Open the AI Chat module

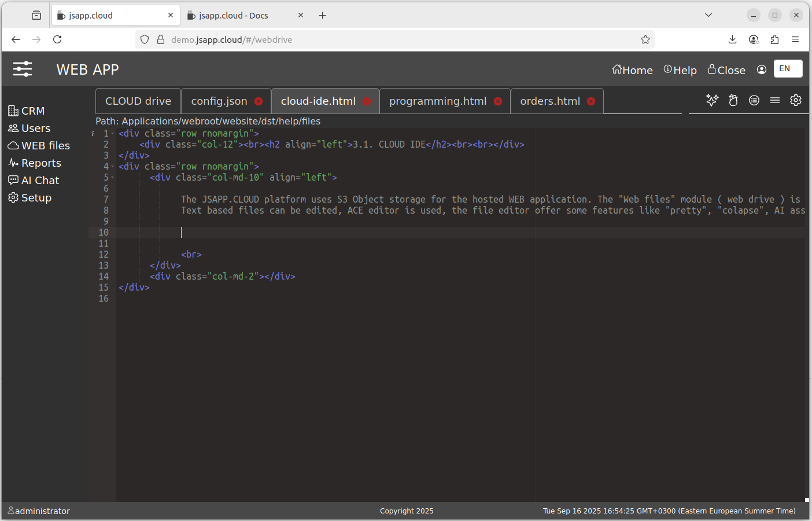click(x=39, y=181)
